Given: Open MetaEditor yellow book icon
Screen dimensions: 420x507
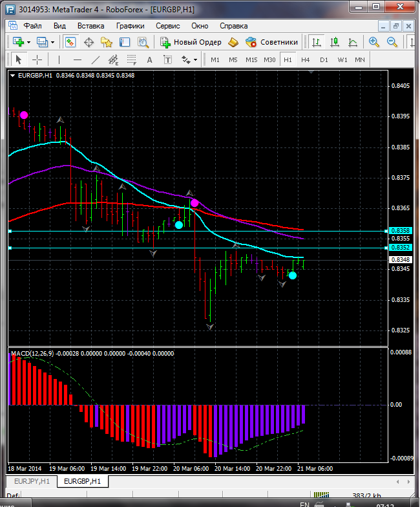Looking at the screenshot, I should point(233,42).
